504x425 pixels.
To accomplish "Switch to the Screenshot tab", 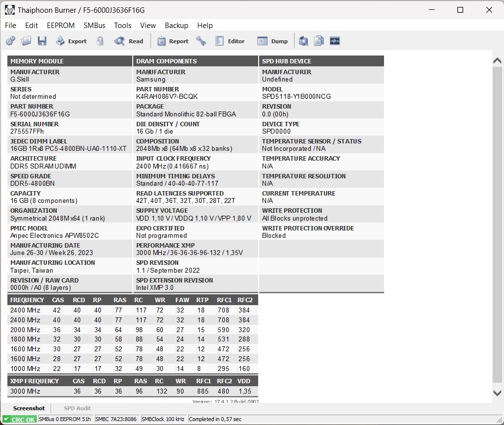I will coord(29,408).
